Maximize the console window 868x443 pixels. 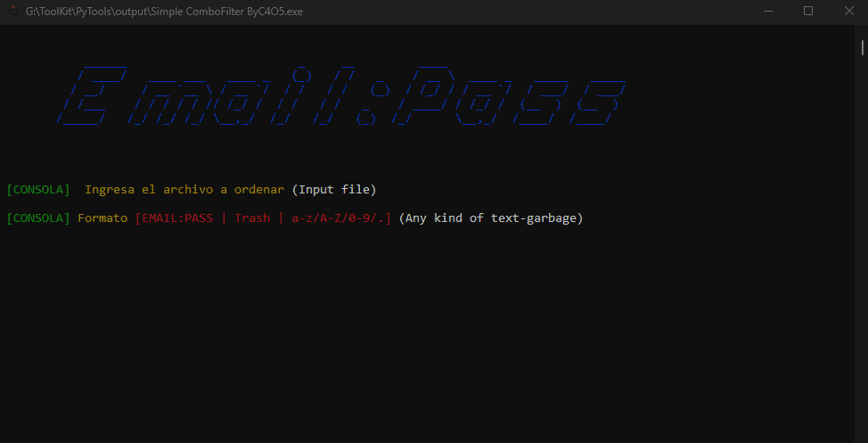pyautogui.click(x=808, y=11)
